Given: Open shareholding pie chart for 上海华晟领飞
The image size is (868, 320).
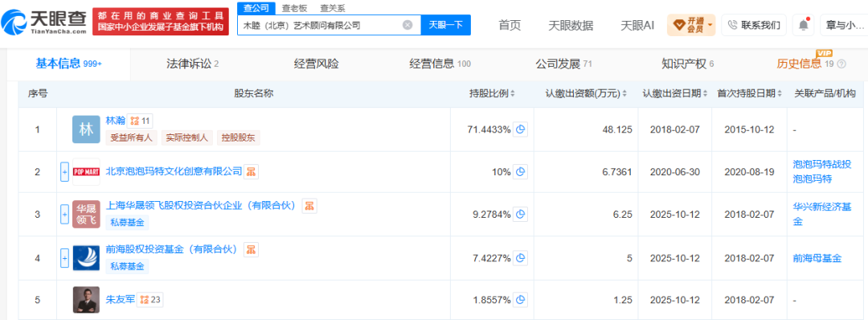Looking at the screenshot, I should (520, 214).
